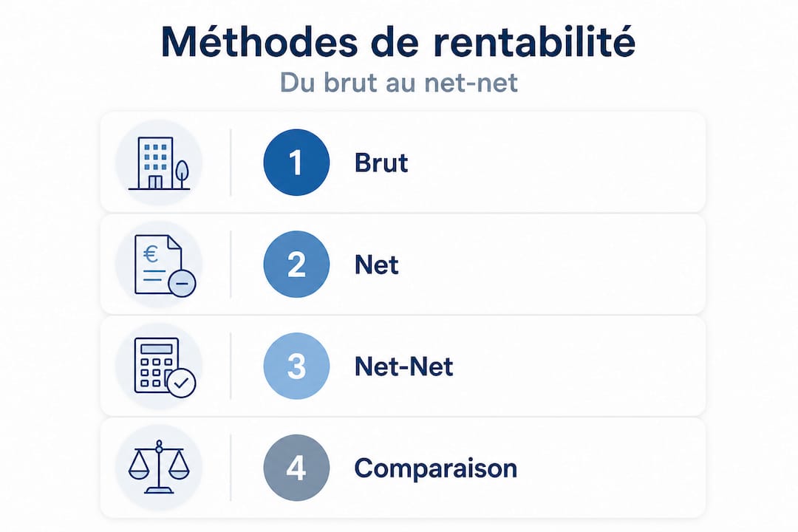
Task: Select the balance scales icon
Action: pos(159,467)
